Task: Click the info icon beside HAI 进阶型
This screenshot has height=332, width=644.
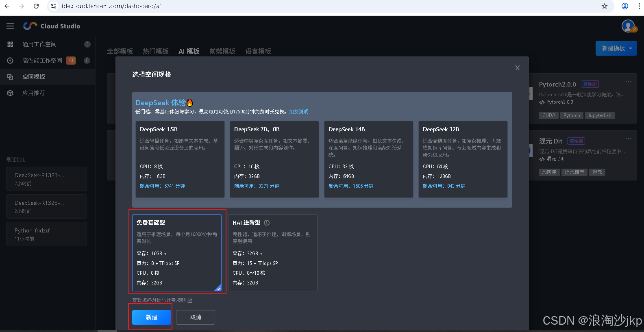Action: [x=267, y=223]
